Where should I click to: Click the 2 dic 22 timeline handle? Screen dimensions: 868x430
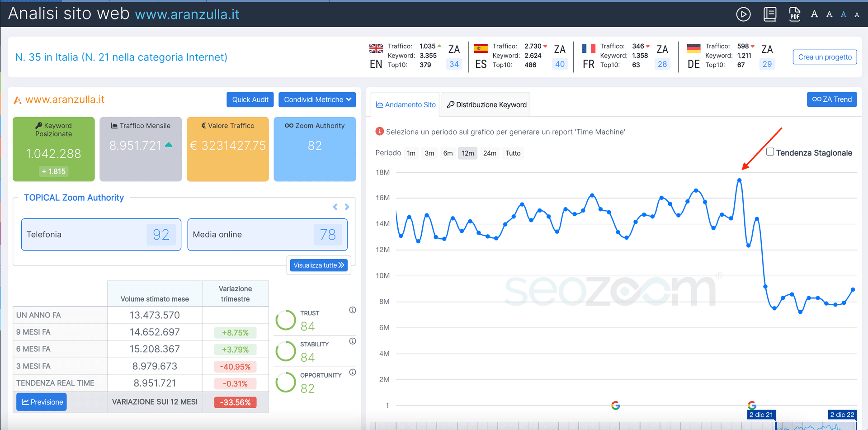coord(842,415)
